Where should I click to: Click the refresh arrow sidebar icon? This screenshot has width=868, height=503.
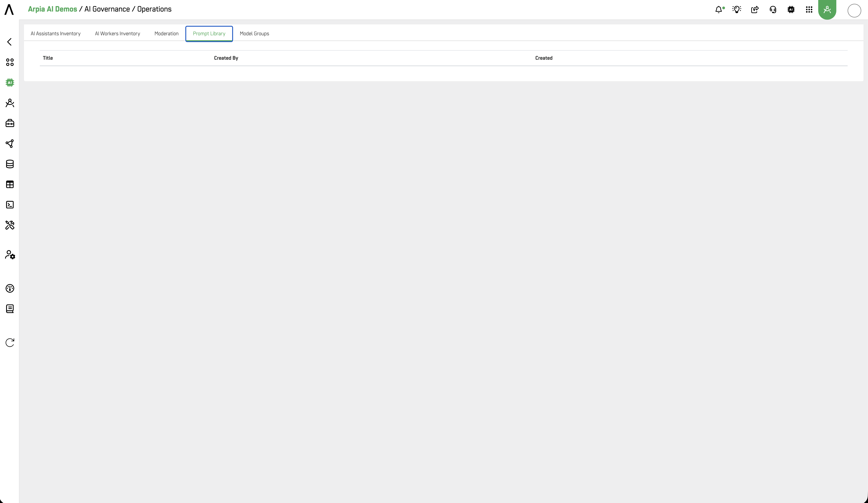pos(10,342)
